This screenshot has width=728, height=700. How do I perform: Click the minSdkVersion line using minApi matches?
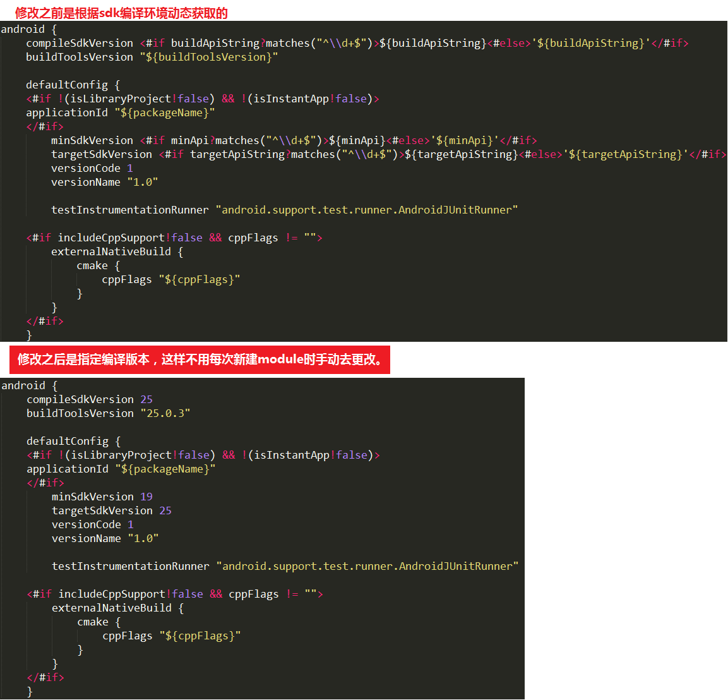coord(294,140)
